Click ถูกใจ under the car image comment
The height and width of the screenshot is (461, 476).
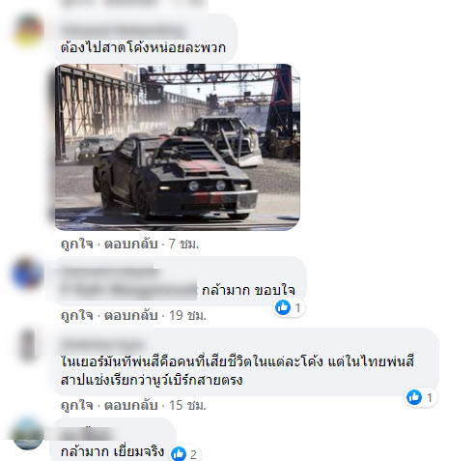click(x=77, y=244)
